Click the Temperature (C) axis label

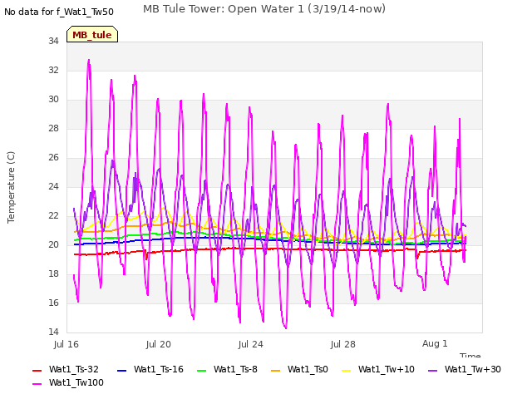11,187
